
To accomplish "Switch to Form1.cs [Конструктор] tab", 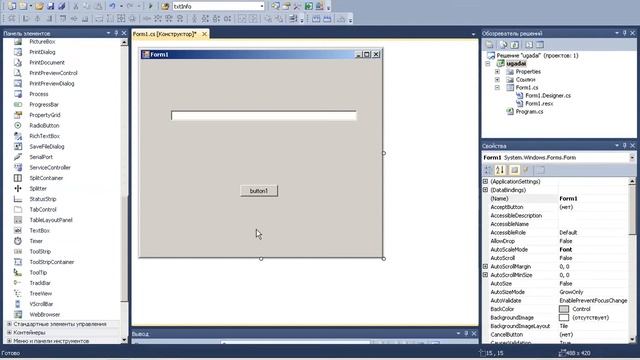I will click(x=164, y=34).
